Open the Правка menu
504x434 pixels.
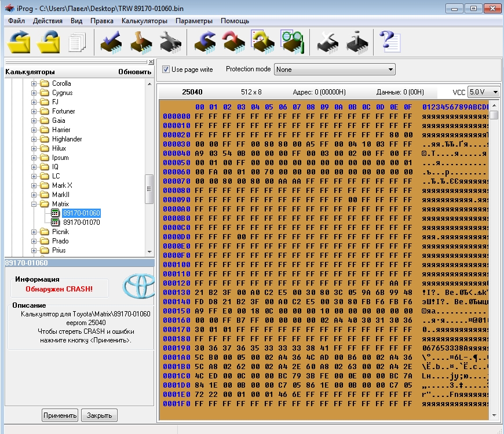coord(101,21)
